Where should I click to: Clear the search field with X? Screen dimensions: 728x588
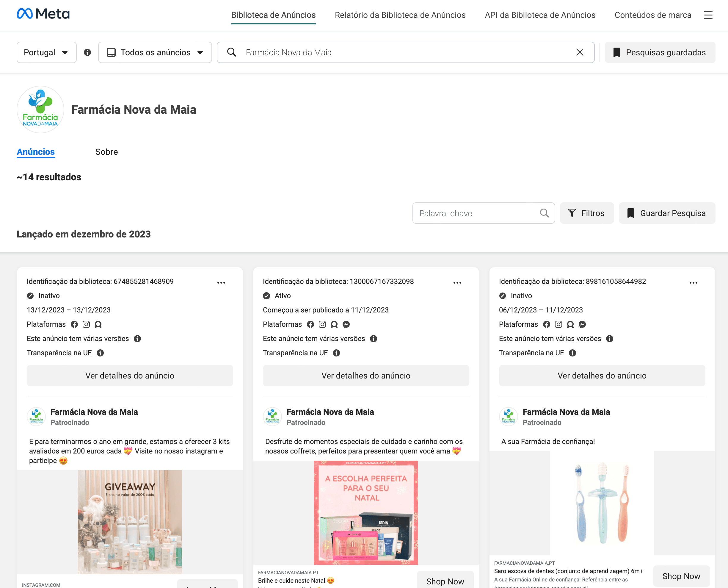[579, 52]
